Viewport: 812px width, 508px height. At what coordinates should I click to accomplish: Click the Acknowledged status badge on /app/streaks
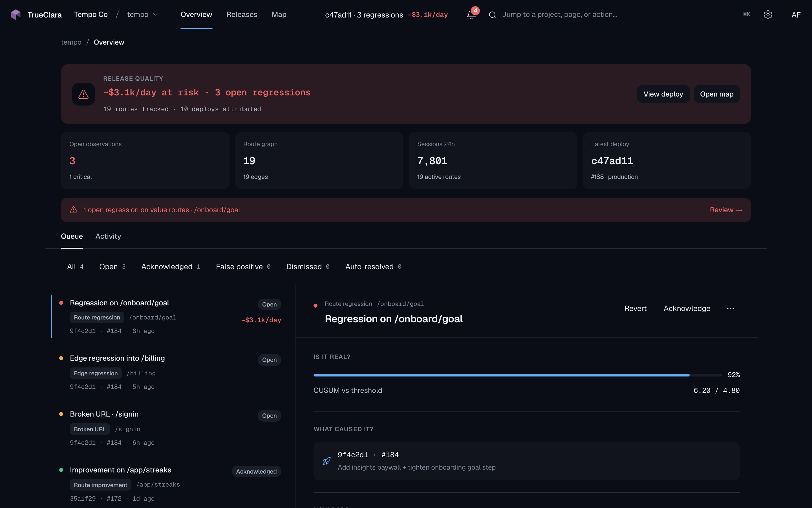coord(256,471)
